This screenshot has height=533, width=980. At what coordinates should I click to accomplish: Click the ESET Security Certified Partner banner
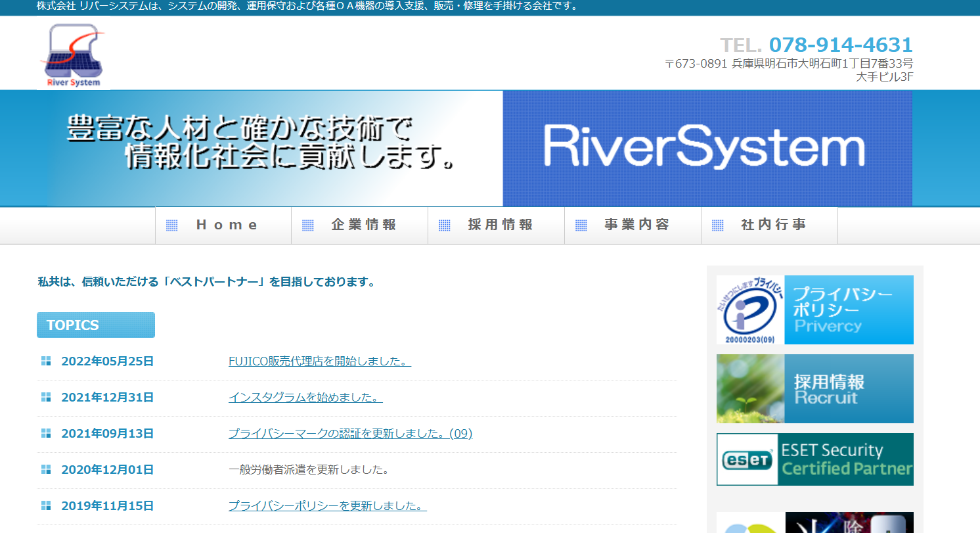815,459
